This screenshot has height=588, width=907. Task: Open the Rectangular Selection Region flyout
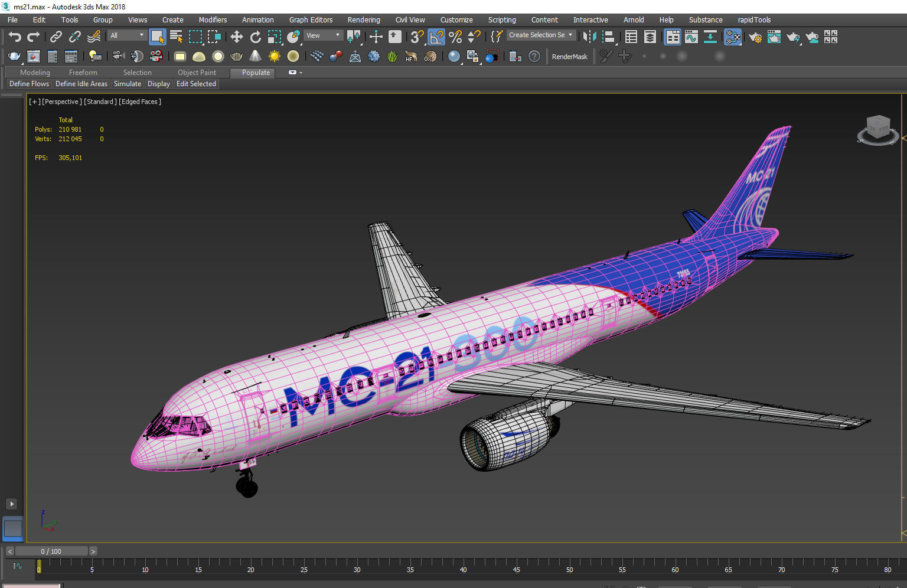tap(195, 37)
